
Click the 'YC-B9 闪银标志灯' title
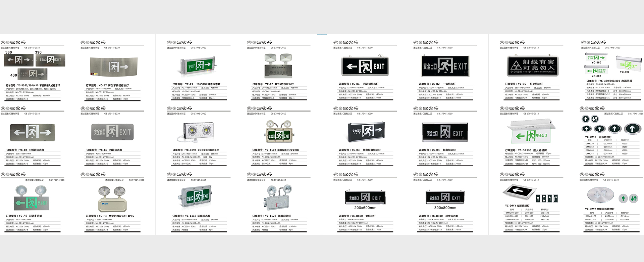pos(110,150)
